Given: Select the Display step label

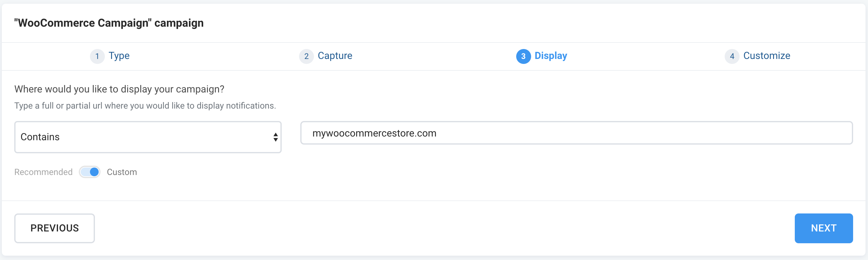Looking at the screenshot, I should [x=551, y=56].
